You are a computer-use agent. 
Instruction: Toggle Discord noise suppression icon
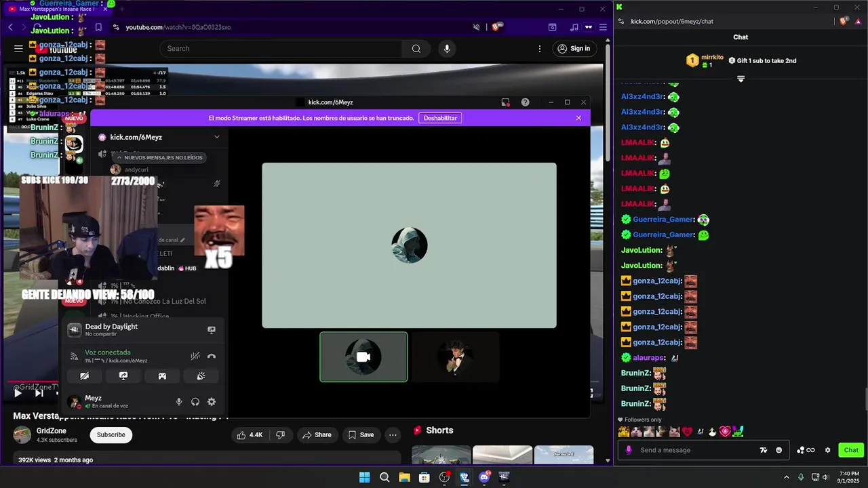195,356
